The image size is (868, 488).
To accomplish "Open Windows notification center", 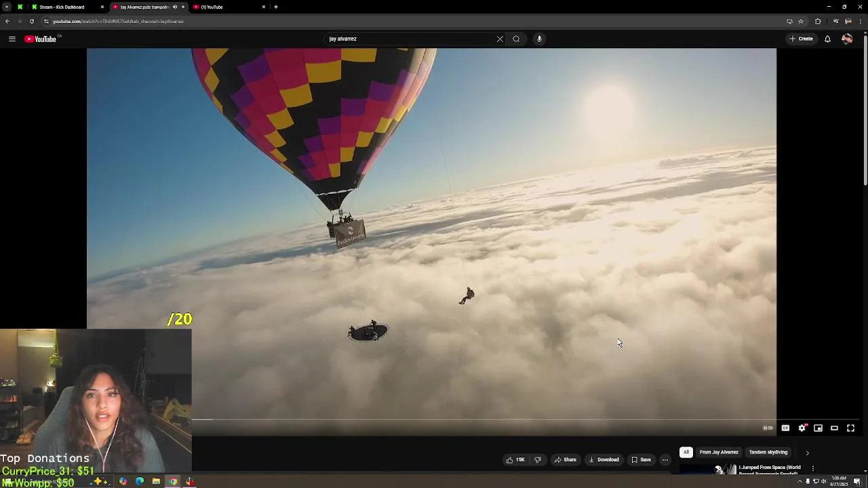I will click(857, 482).
